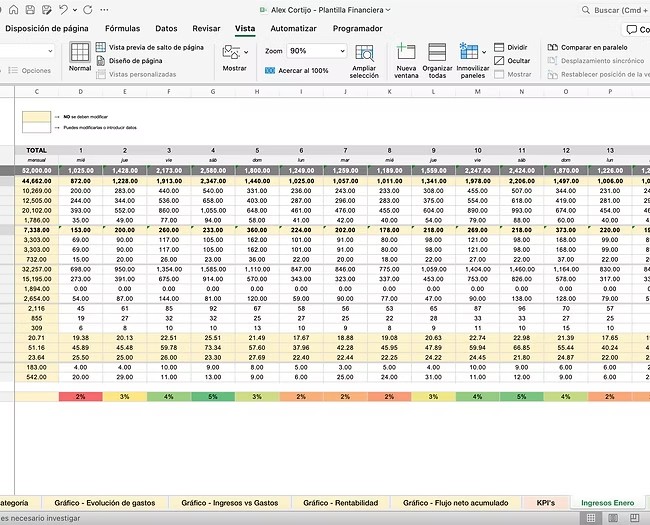Toggle Ocultar window option

point(510,60)
